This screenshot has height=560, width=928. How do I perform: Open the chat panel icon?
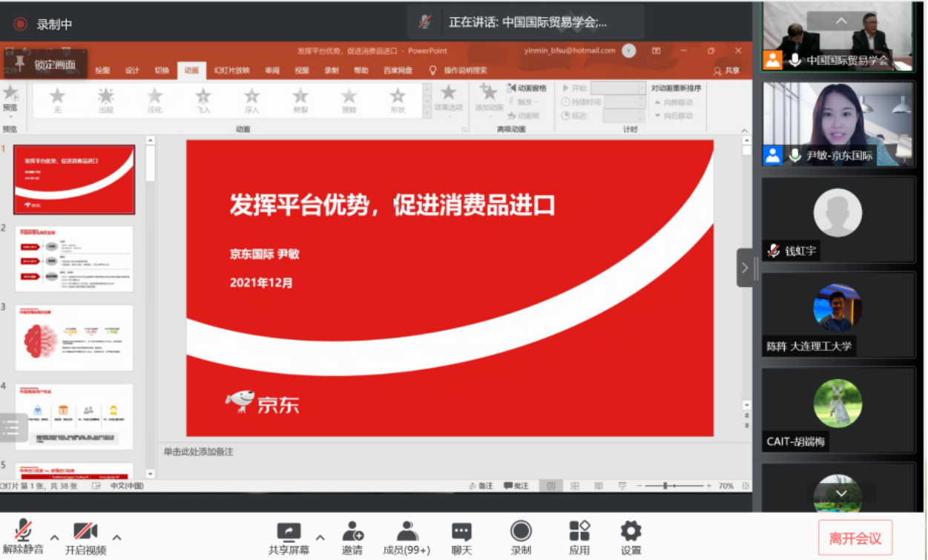pyautogui.click(x=461, y=532)
